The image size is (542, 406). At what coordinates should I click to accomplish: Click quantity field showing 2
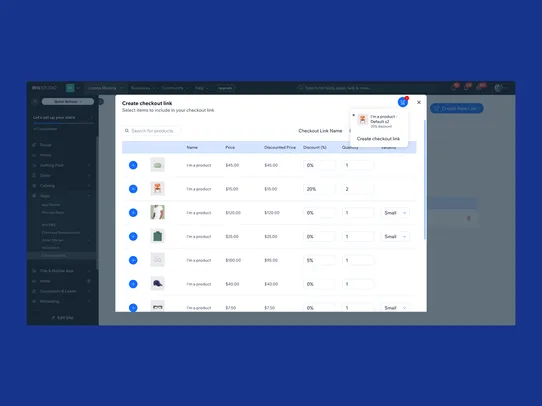(x=358, y=189)
